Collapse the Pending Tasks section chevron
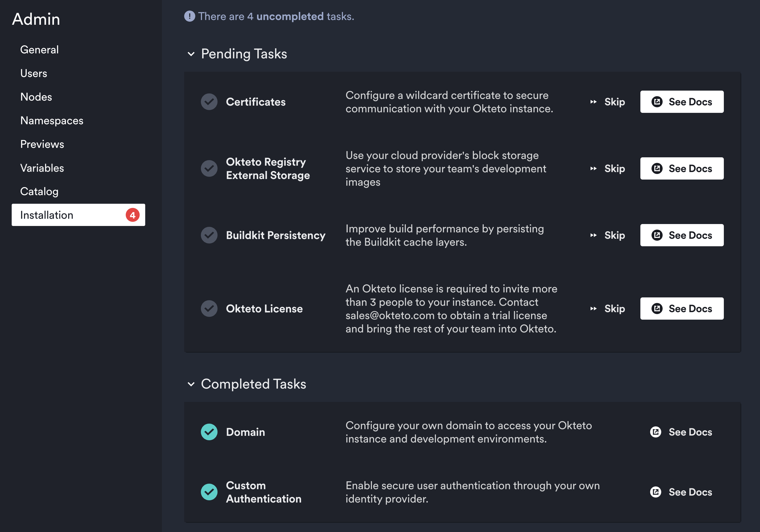Image resolution: width=760 pixels, height=532 pixels. (x=191, y=54)
